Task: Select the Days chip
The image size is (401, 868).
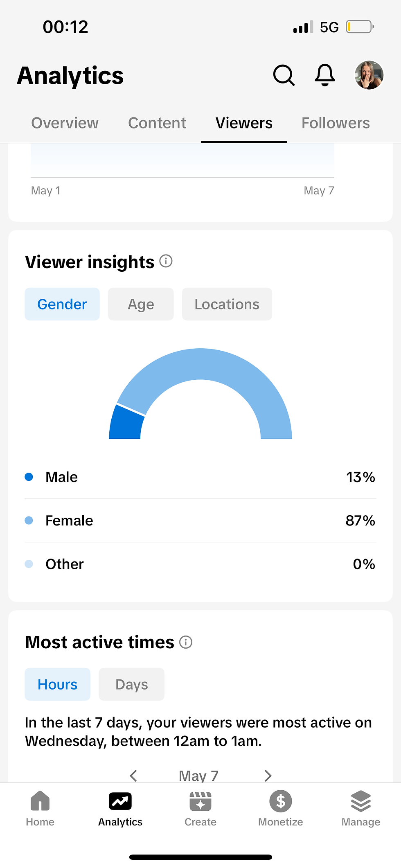Action: (x=132, y=684)
